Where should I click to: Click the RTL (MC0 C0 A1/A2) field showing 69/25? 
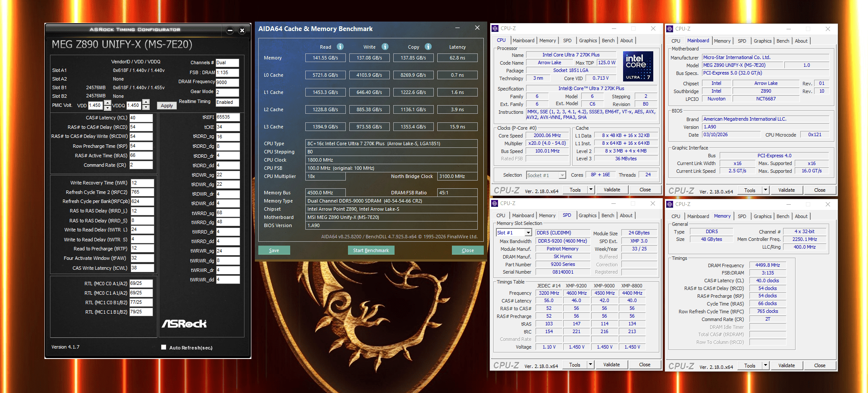[x=141, y=284]
